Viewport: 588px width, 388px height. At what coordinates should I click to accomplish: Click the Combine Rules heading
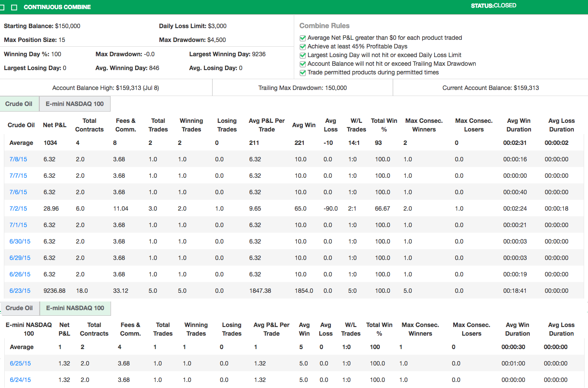coord(324,26)
